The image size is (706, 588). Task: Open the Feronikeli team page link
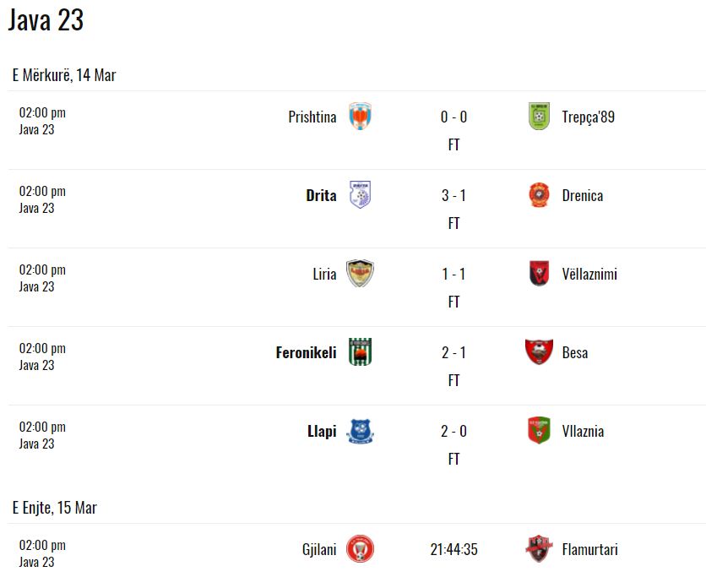click(307, 352)
